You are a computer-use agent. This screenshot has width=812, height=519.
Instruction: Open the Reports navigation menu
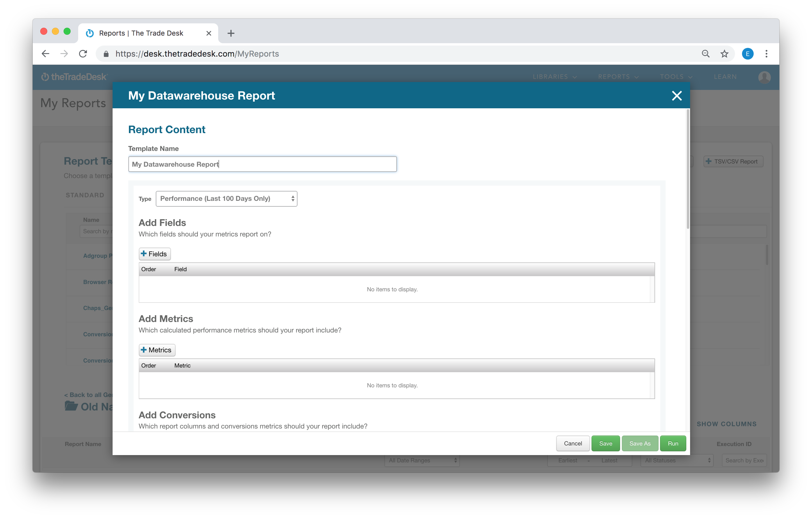point(618,77)
